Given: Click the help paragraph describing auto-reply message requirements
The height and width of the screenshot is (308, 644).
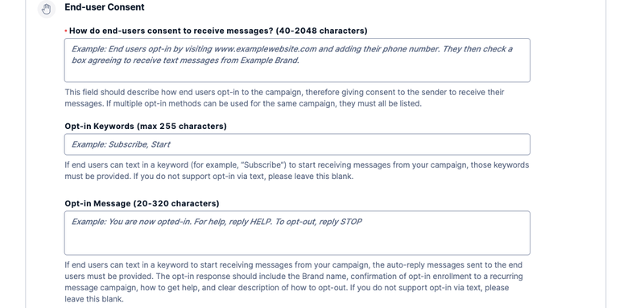Looking at the screenshot, I should tap(294, 281).
